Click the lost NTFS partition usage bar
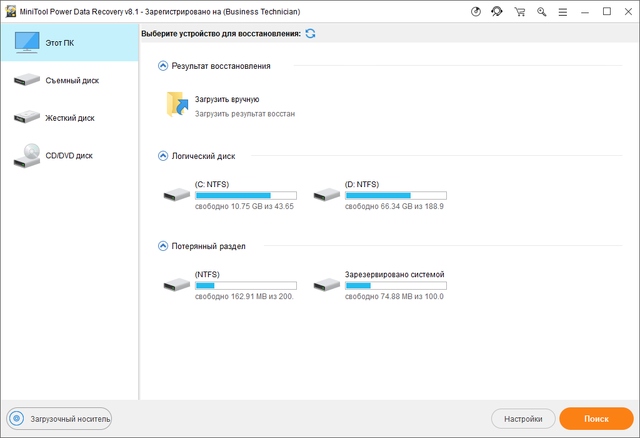The image size is (640, 438). coord(246,286)
